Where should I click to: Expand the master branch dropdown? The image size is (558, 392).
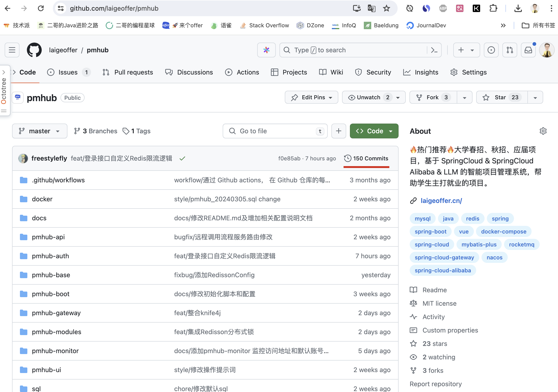39,131
